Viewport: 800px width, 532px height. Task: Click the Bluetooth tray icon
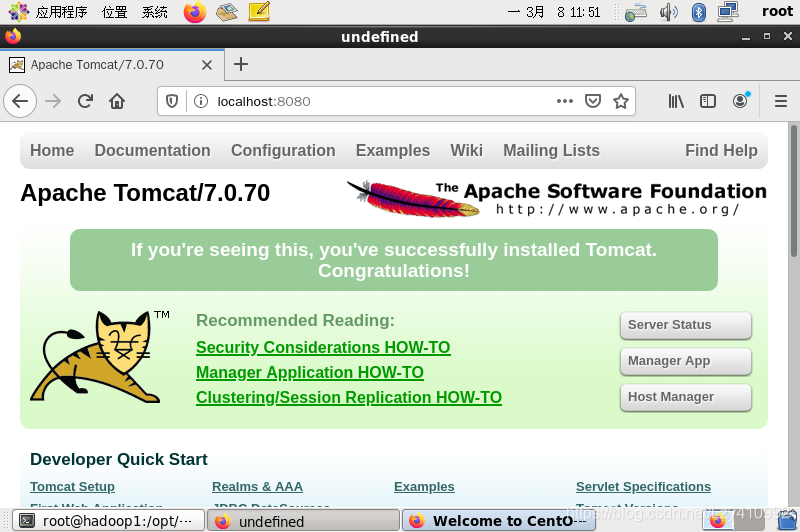click(698, 12)
